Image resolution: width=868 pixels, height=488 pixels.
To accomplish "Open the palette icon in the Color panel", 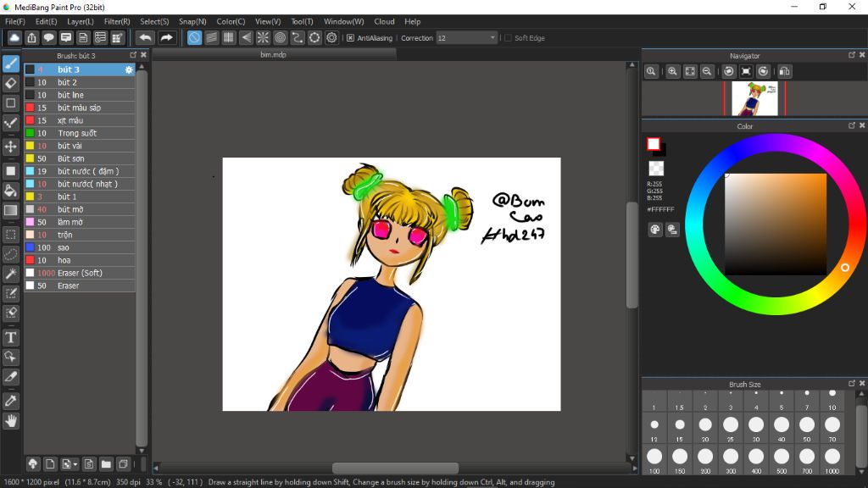I will point(655,230).
